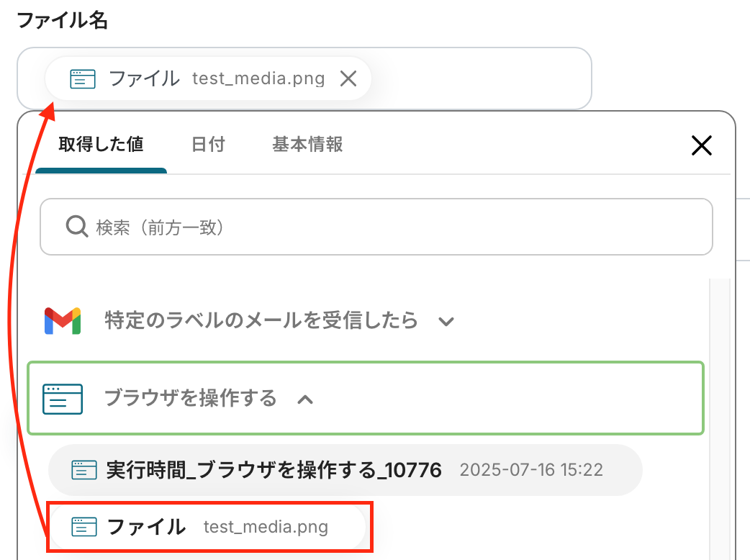Click the browser icon on the 実行時間 item
The image size is (750, 560).
(x=84, y=471)
